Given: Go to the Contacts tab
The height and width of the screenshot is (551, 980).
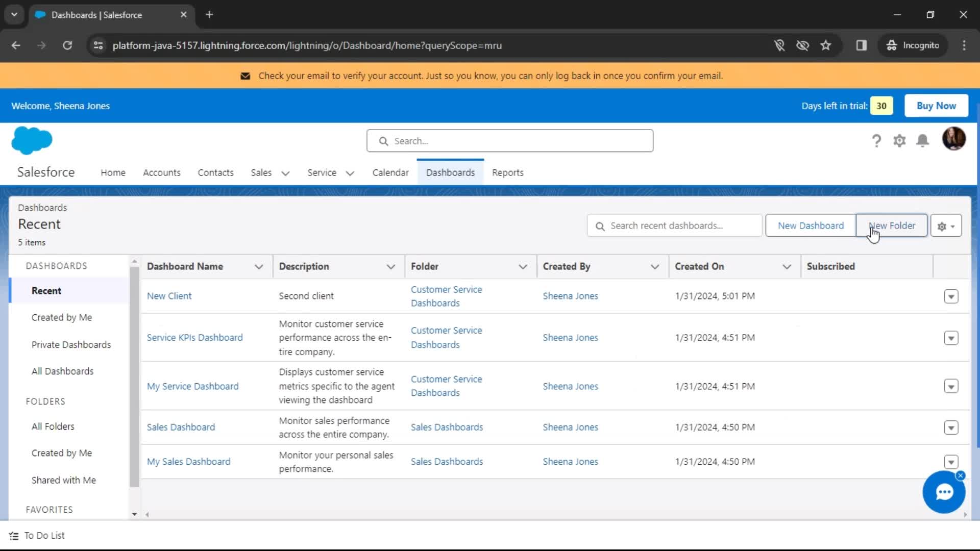Looking at the screenshot, I should 215,172.
